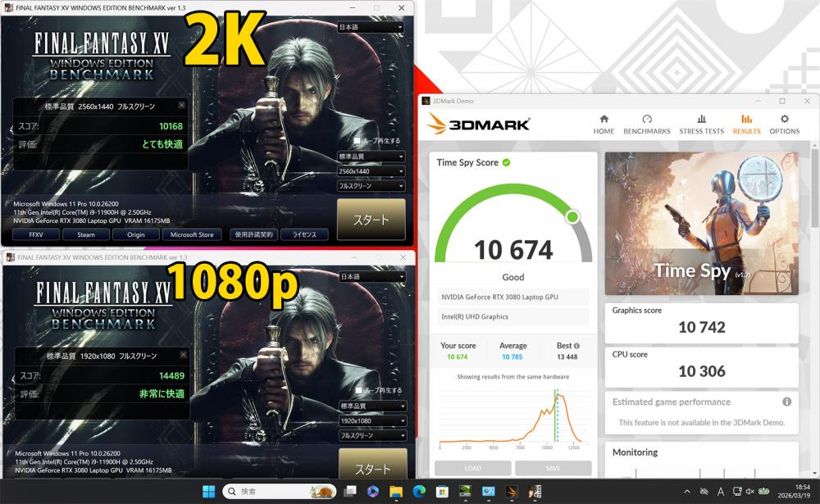Expand hidden system tray icons chevron

point(687,492)
